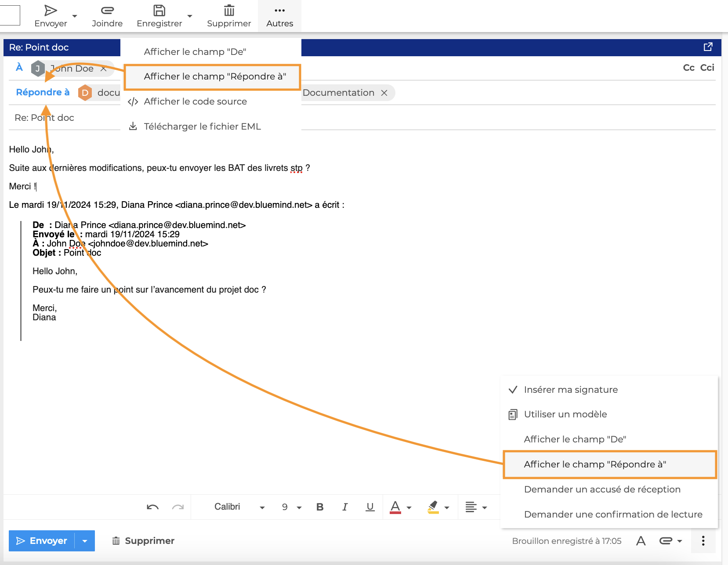Toggle the Insérer ma signature option
The width and height of the screenshot is (728, 565).
(x=570, y=390)
